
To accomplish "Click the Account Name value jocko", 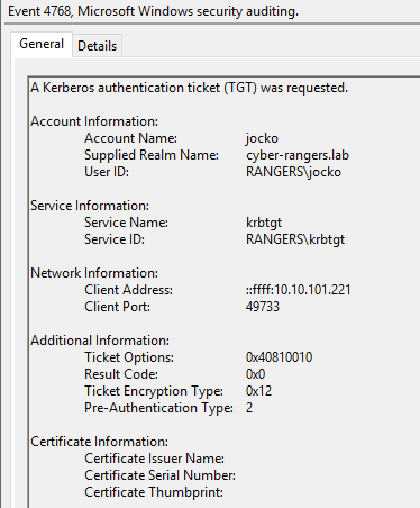I will (x=262, y=138).
